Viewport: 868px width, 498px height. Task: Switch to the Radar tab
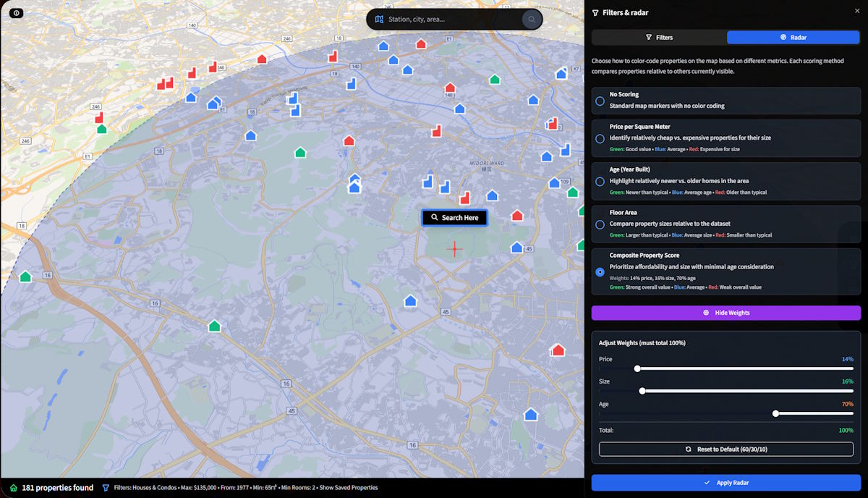click(793, 37)
